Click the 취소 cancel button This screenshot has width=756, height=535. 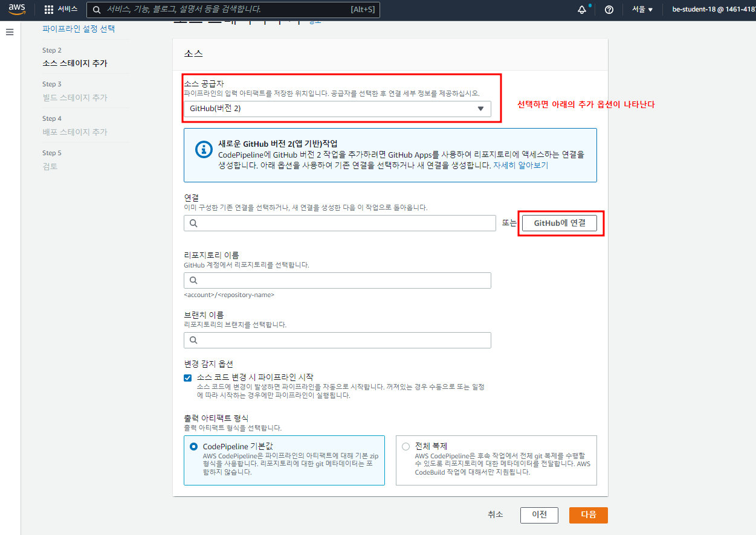[496, 514]
